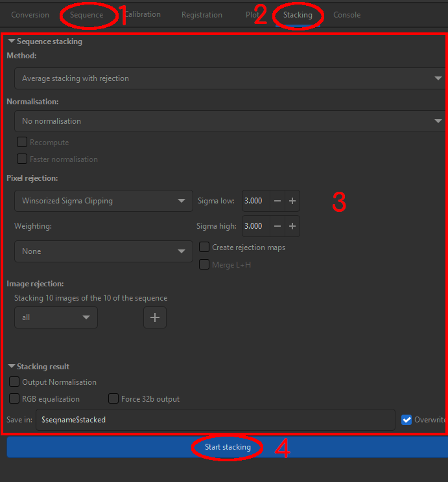Collapse the Stacking result section
This screenshot has width=448, height=482.
[12, 367]
